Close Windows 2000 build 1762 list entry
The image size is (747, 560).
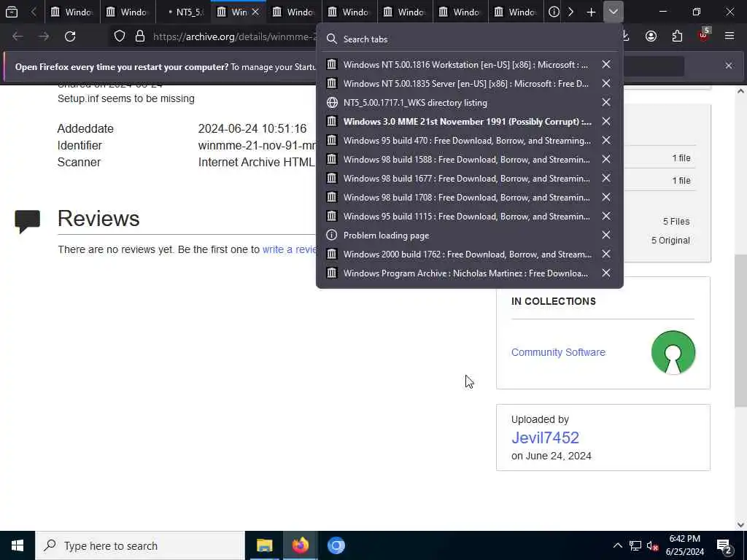coord(606,254)
